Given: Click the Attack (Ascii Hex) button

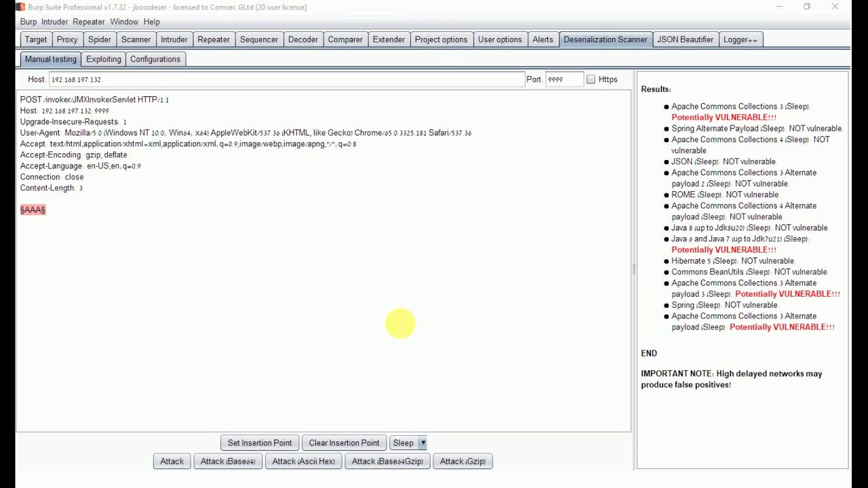Looking at the screenshot, I should click(x=304, y=461).
